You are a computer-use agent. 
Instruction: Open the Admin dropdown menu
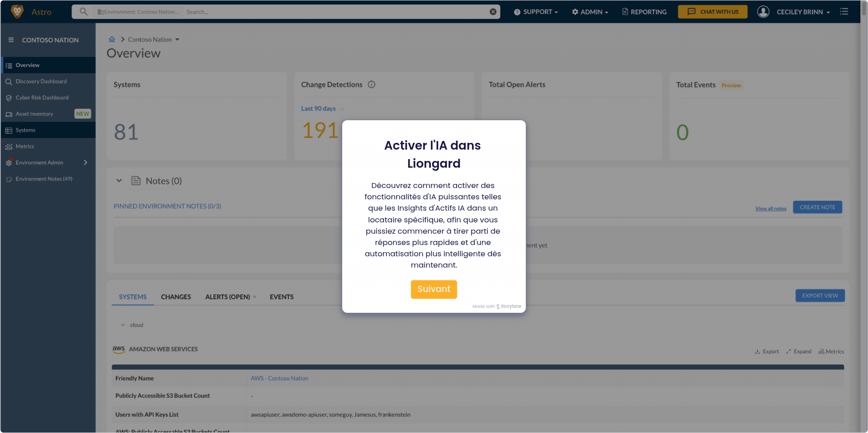point(590,12)
